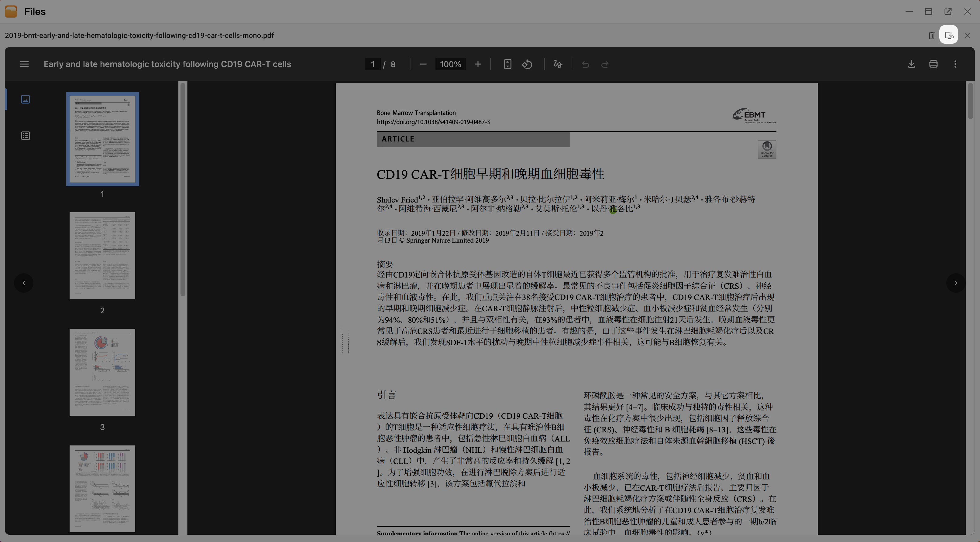Open the Files app menu
980x542 pixels.
[x=11, y=12]
